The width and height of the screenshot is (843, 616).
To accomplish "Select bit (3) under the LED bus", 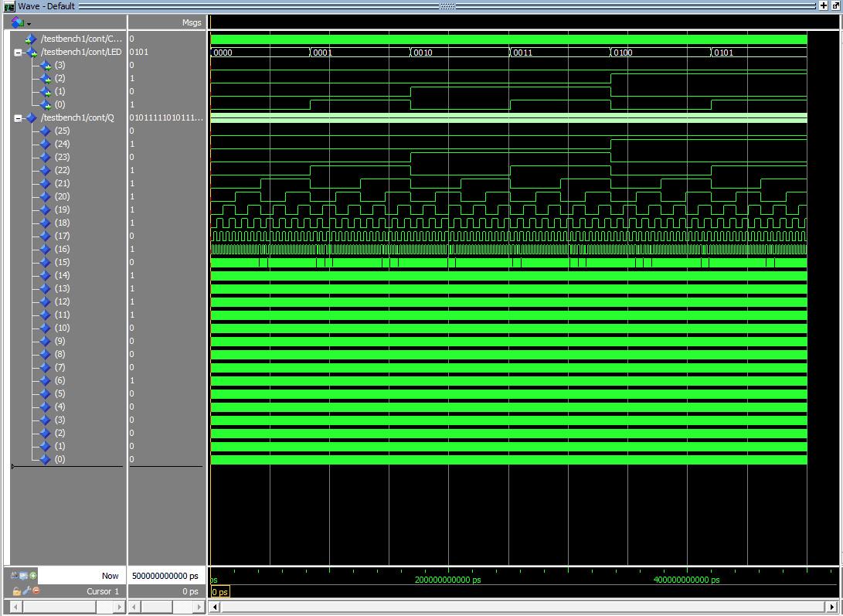I will click(x=59, y=66).
